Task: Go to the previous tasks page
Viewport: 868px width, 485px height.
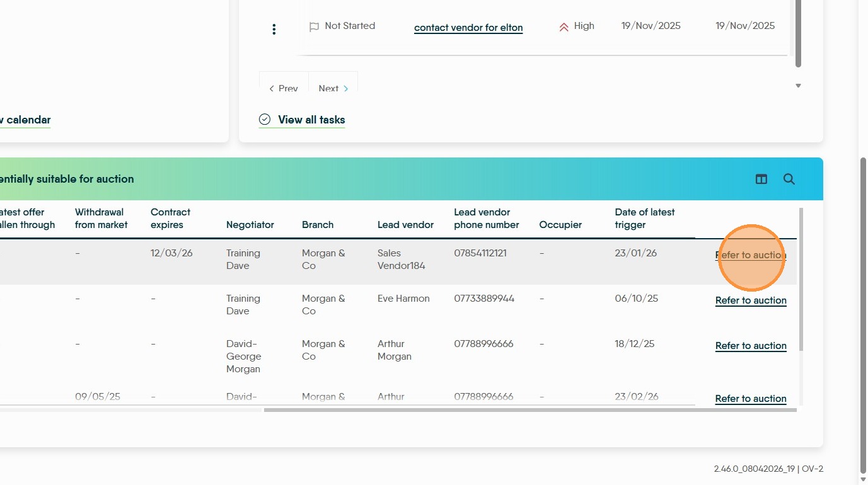Action: point(284,88)
